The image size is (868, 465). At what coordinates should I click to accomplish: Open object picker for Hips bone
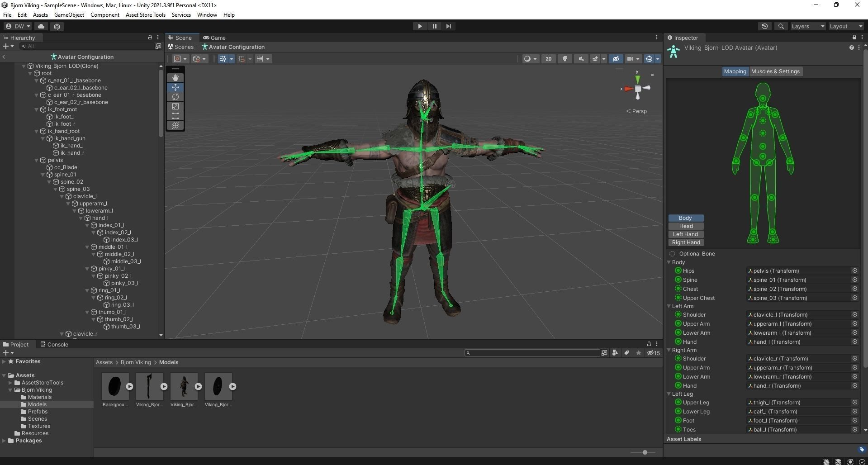click(x=854, y=271)
